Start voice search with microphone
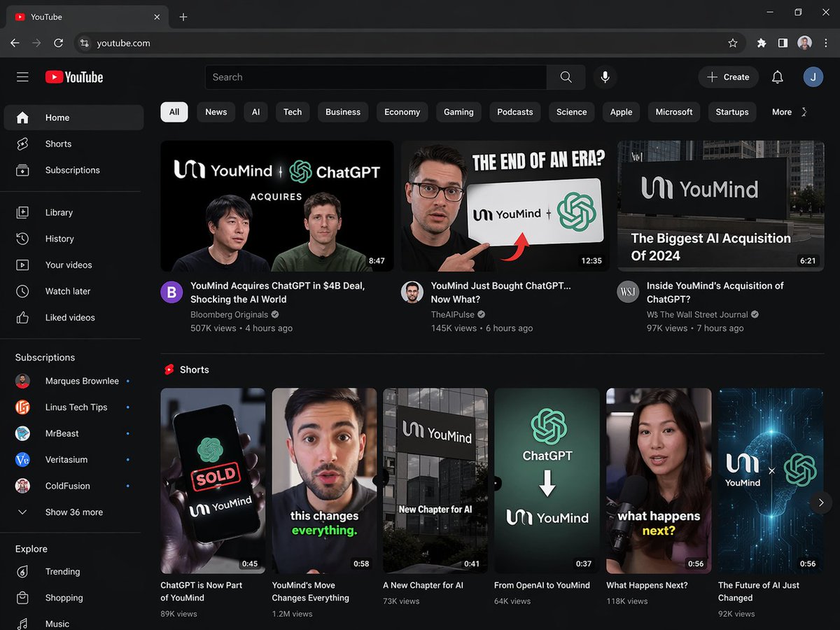This screenshot has height=630, width=840. click(605, 77)
